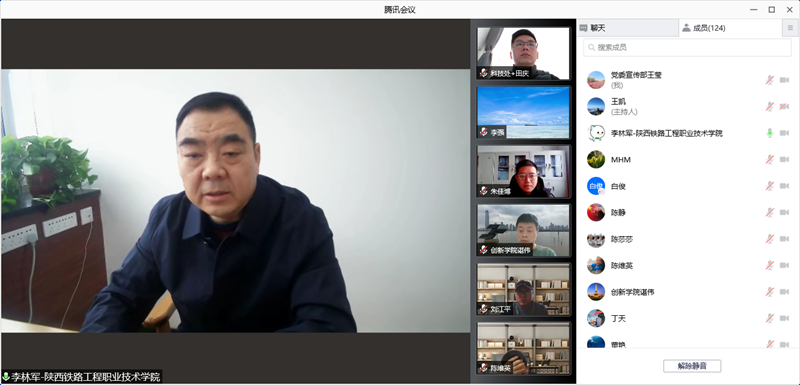Switch to the 聊天 chat tab
This screenshot has width=800, height=385.
628,28
